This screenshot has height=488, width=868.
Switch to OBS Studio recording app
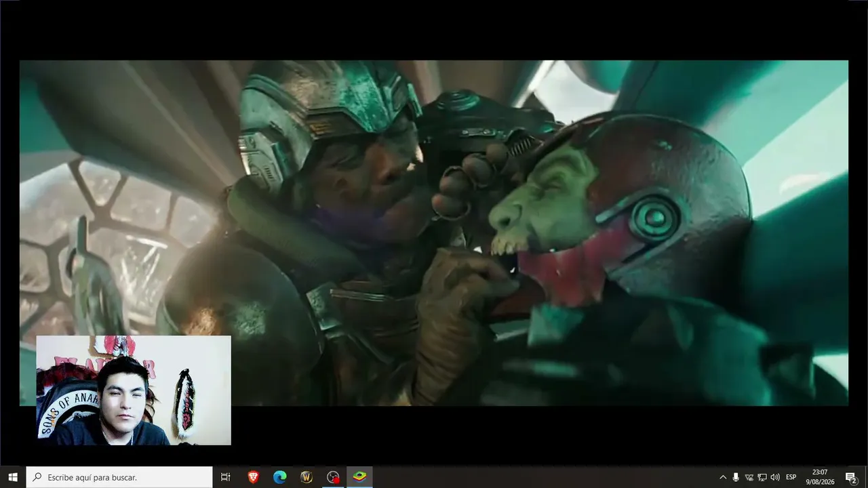coord(333,477)
